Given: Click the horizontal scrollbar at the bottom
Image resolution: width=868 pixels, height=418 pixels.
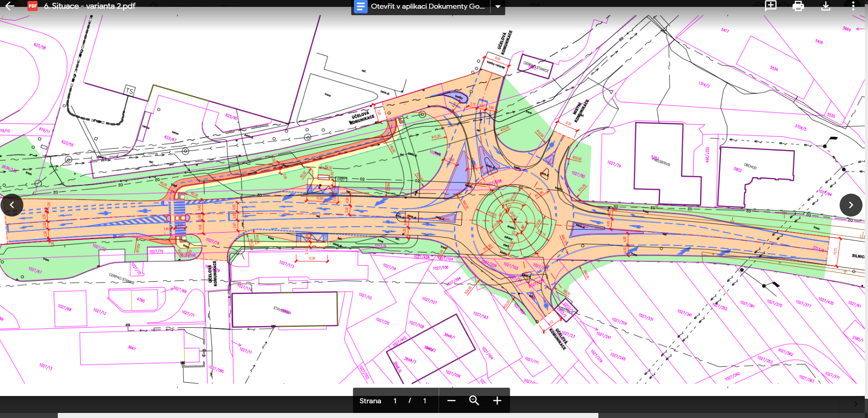Looking at the screenshot, I should [328, 415].
